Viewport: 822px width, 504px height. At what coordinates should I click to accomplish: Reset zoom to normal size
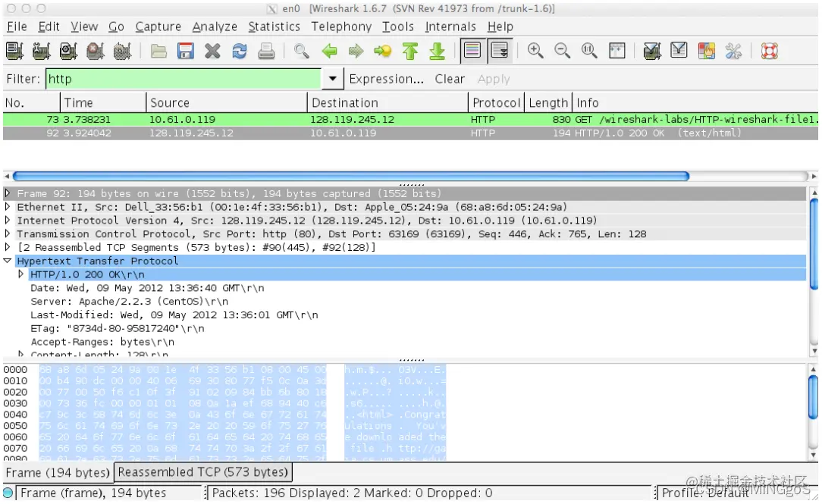click(589, 51)
